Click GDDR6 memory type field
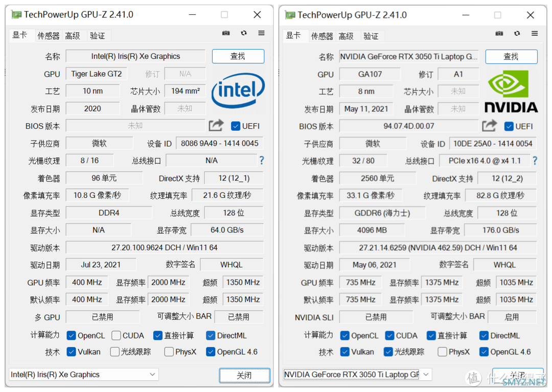 pos(382,213)
